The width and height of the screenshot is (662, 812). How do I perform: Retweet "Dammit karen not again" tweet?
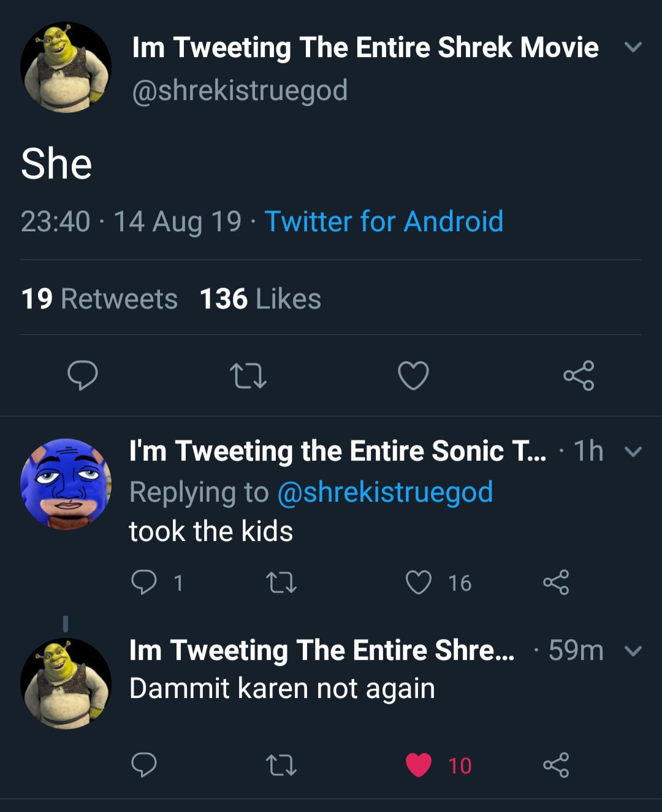282,765
